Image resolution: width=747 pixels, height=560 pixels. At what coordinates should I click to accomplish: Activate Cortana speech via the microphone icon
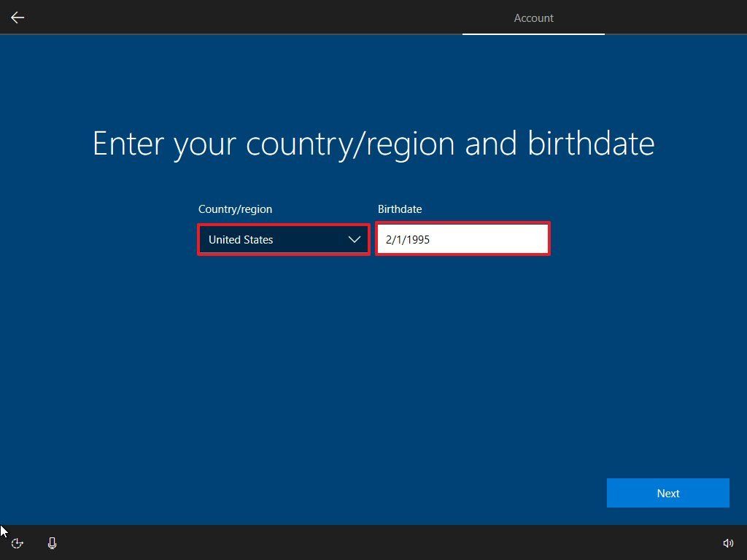tap(52, 542)
